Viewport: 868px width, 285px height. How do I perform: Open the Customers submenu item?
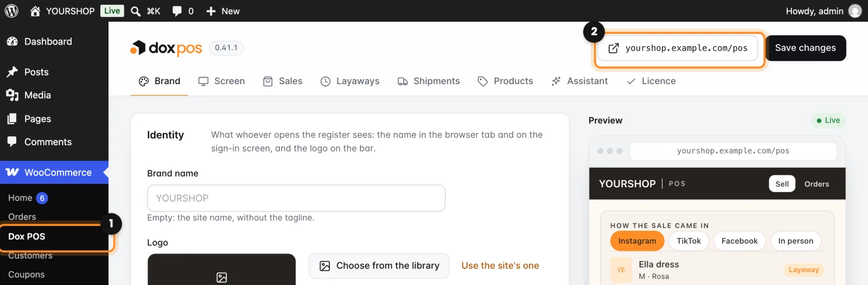point(30,255)
